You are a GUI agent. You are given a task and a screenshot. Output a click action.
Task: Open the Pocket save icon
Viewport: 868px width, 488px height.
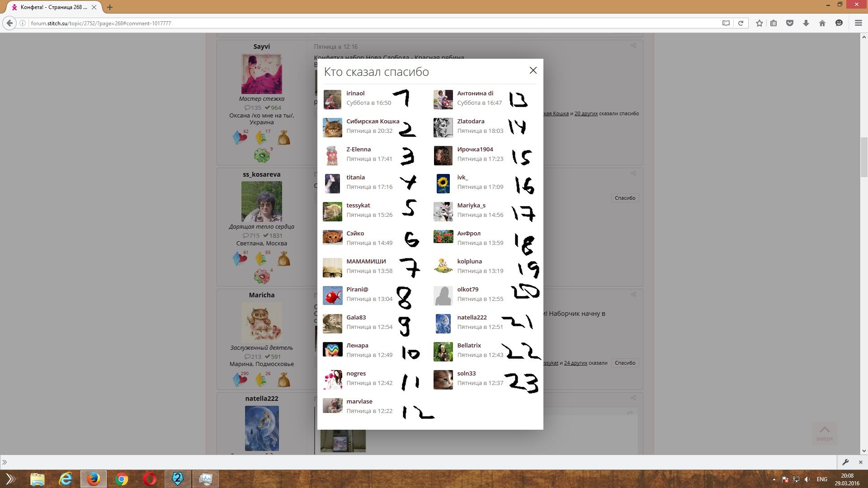point(790,23)
